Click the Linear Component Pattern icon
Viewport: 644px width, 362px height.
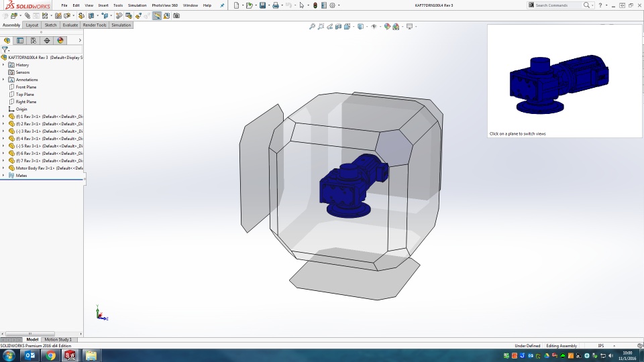[x=45, y=15]
